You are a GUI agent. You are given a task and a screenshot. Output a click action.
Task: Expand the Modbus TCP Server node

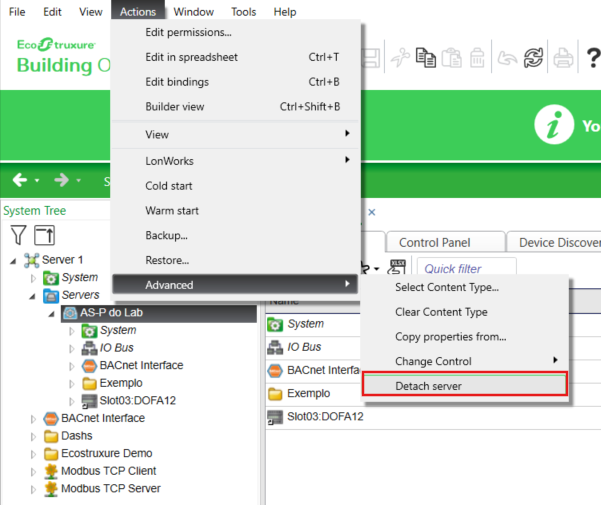33,489
